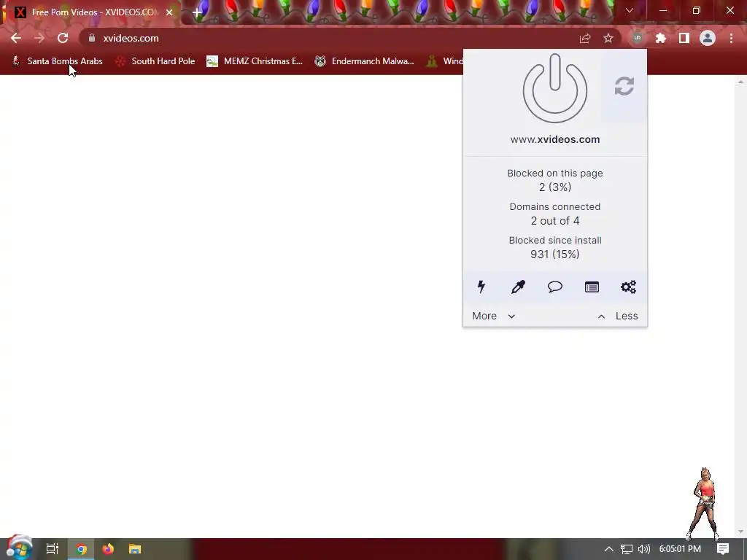Open the Chrome profile avatar menu
Screen dimensions: 747x560
(x=708, y=38)
